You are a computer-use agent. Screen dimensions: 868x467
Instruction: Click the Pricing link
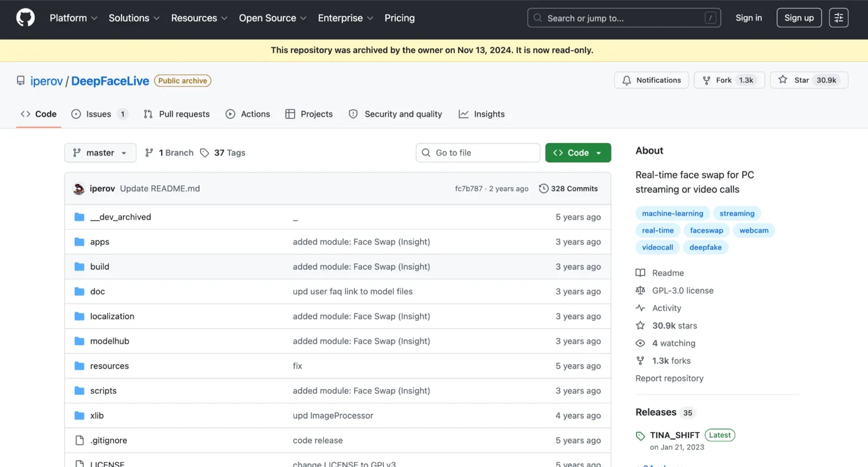coord(400,18)
